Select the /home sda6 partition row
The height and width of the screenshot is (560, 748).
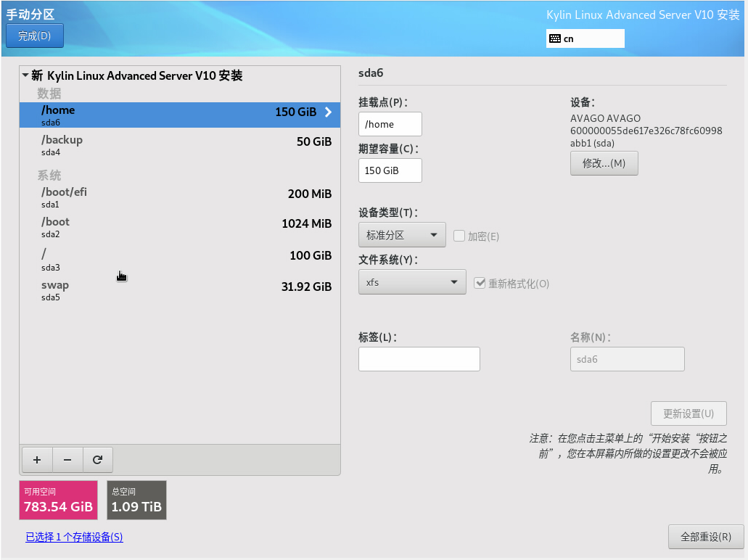point(180,115)
